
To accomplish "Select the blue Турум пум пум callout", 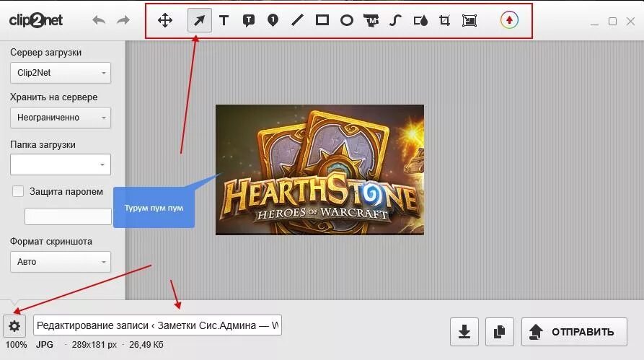I will click(154, 208).
